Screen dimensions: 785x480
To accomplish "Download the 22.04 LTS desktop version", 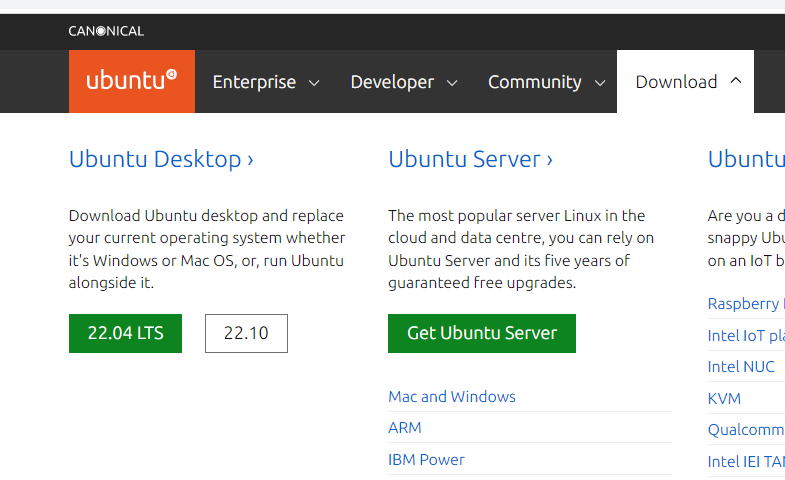I will pyautogui.click(x=126, y=333).
